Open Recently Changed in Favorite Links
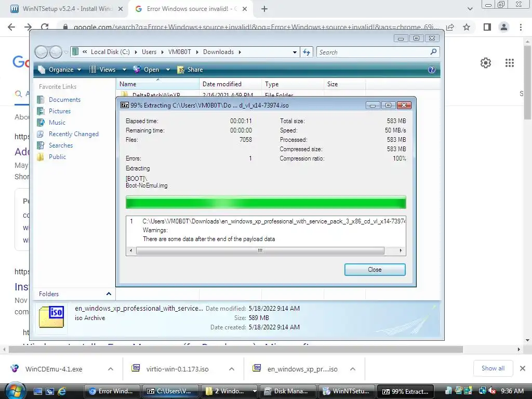This screenshot has height=399, width=532. point(74,134)
